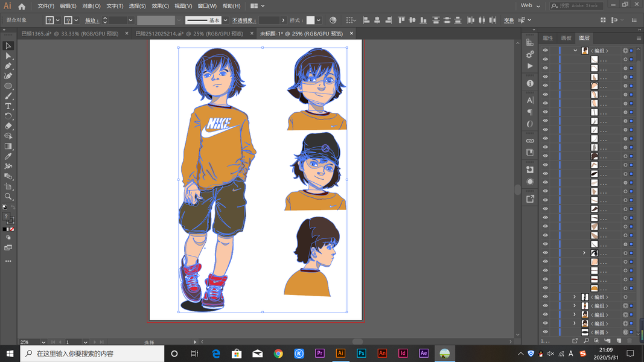Switch to 巴陵2512025214.ai document tab
Image resolution: width=644 pixels, height=362 pixels.
coord(190,34)
